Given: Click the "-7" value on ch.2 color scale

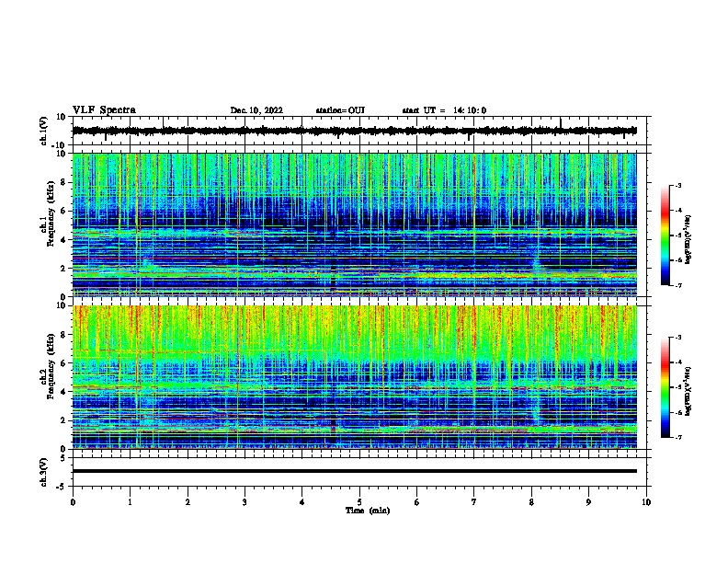Looking at the screenshot, I should pos(677,437).
